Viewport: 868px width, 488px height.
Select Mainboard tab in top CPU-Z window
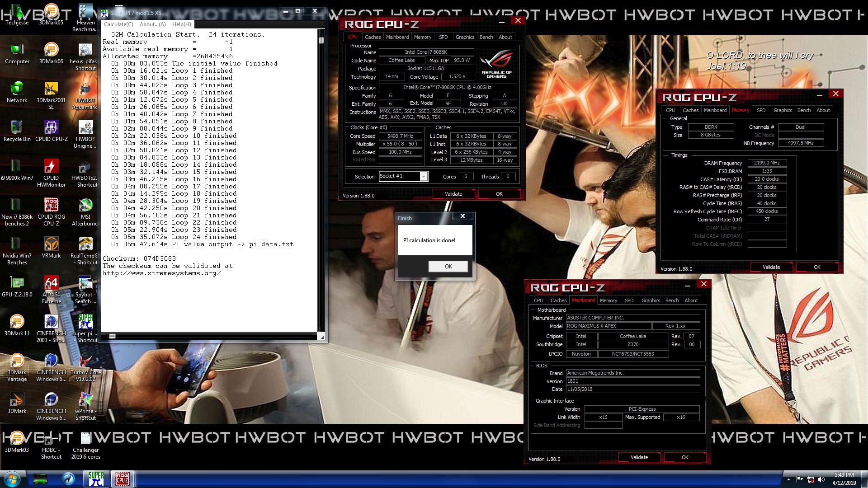397,37
